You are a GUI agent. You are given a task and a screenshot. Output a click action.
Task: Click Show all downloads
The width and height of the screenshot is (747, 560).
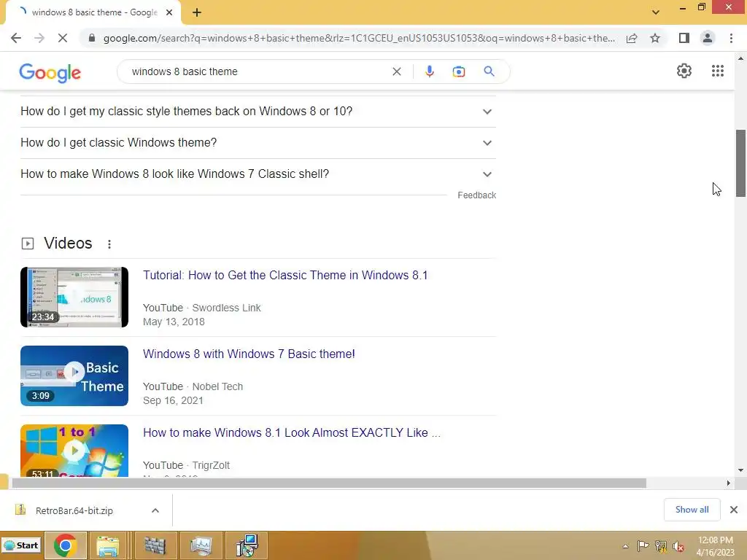[x=692, y=510]
